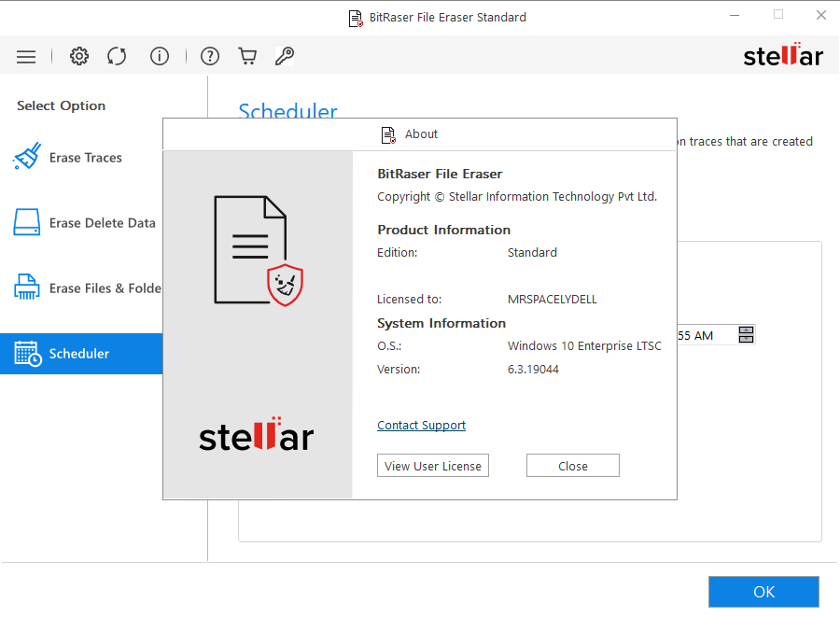This screenshot has width=840, height=617.
Task: Click the System Information heading
Action: [x=441, y=324]
